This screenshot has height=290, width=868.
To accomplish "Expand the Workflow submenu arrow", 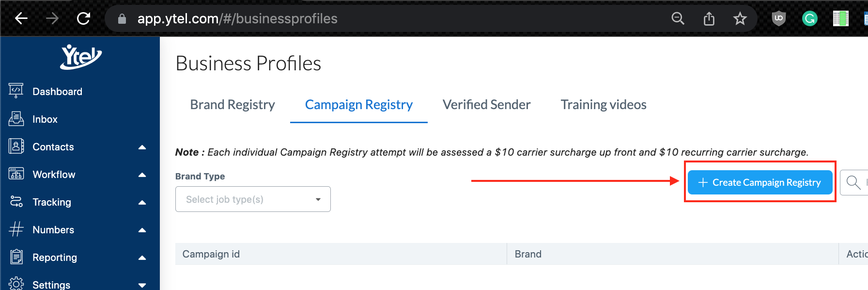I will point(142,175).
